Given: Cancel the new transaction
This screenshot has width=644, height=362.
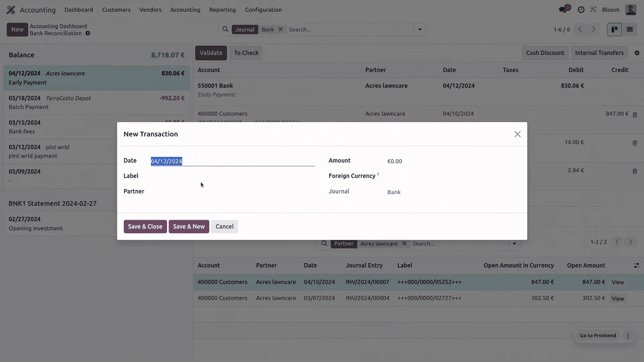Looking at the screenshot, I should pyautogui.click(x=224, y=226).
